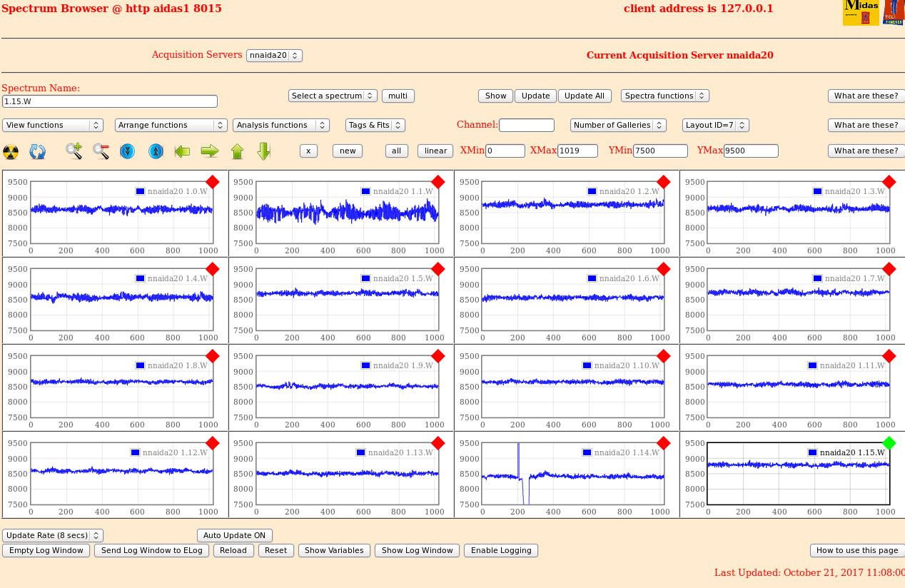Click the Update All button

585,96
